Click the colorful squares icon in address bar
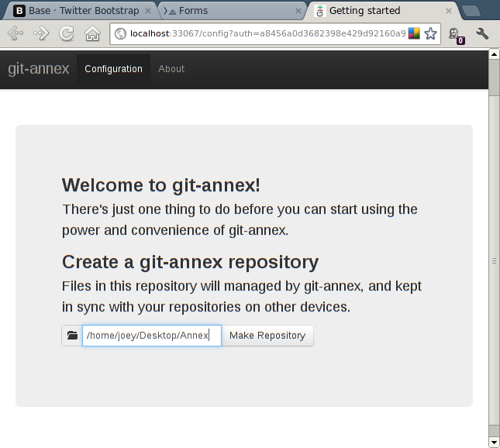This screenshot has width=500, height=448. pos(414,33)
